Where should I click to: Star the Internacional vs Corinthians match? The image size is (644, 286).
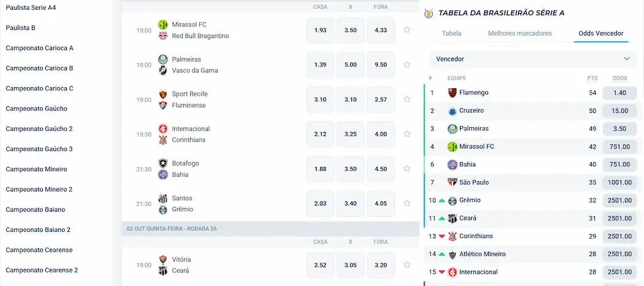(407, 134)
